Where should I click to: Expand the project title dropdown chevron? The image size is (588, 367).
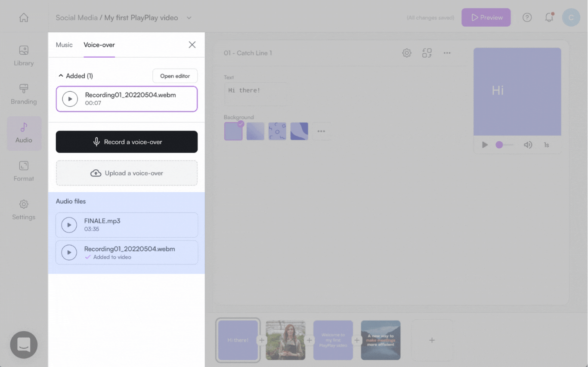(189, 18)
